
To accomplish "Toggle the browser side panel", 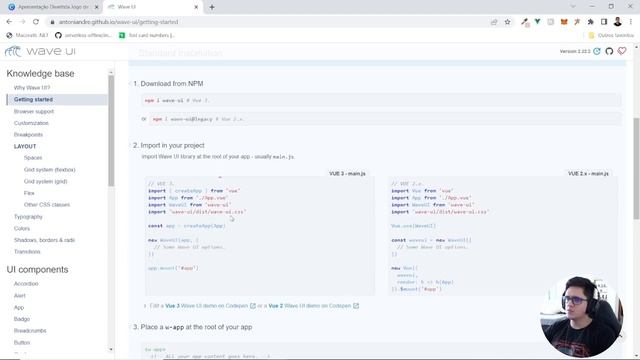I will pyautogui.click(x=604, y=22).
